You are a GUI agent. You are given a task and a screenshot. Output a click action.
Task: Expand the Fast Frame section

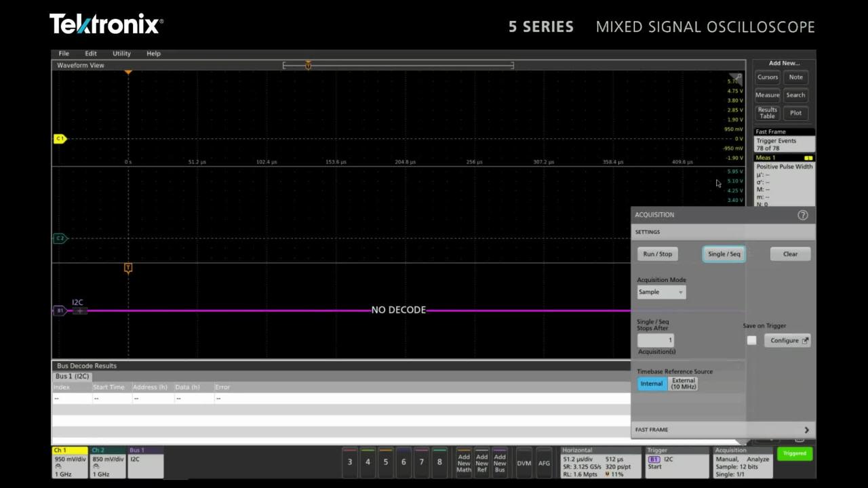pyautogui.click(x=806, y=429)
